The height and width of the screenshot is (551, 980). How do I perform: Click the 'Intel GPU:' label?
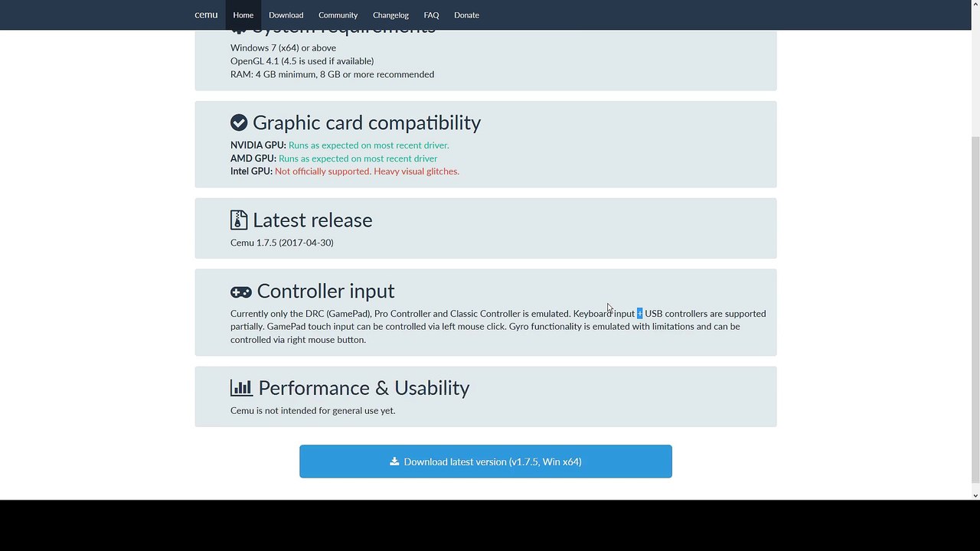(x=251, y=171)
